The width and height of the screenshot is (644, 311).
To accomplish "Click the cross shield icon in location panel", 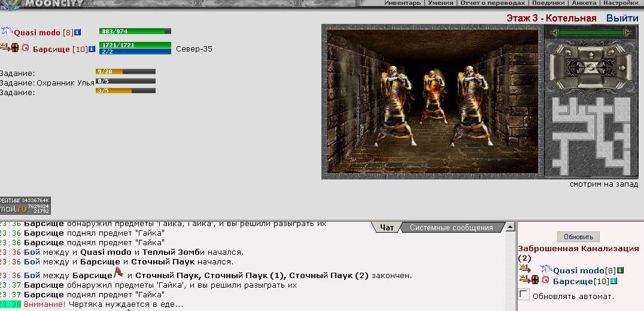I will click(x=534, y=280).
